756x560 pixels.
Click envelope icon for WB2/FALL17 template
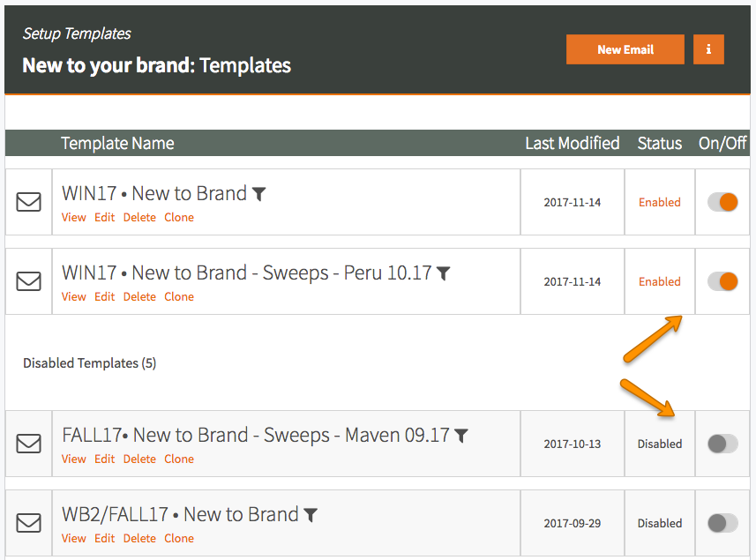click(x=28, y=523)
